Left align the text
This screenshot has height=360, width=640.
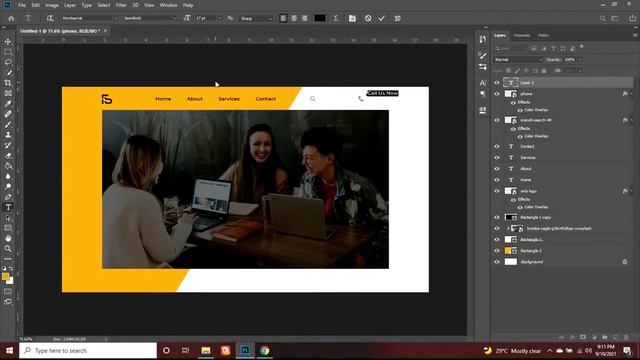pyautogui.click(x=283, y=18)
